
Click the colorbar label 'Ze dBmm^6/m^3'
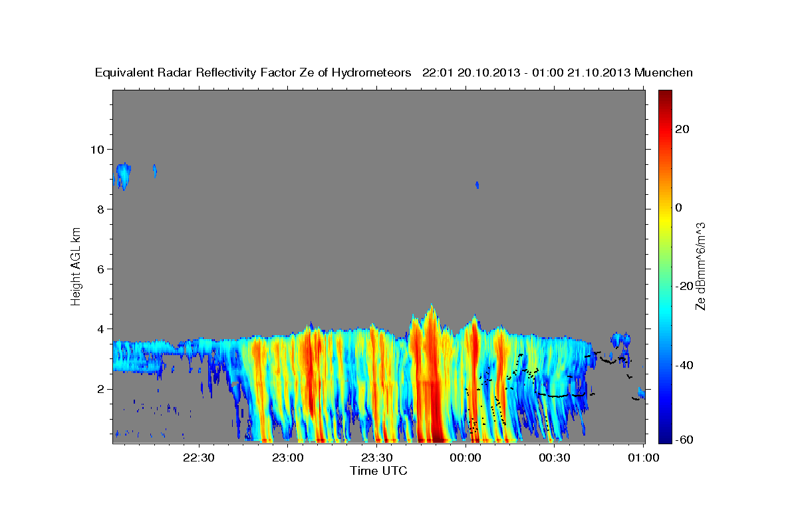pos(700,266)
